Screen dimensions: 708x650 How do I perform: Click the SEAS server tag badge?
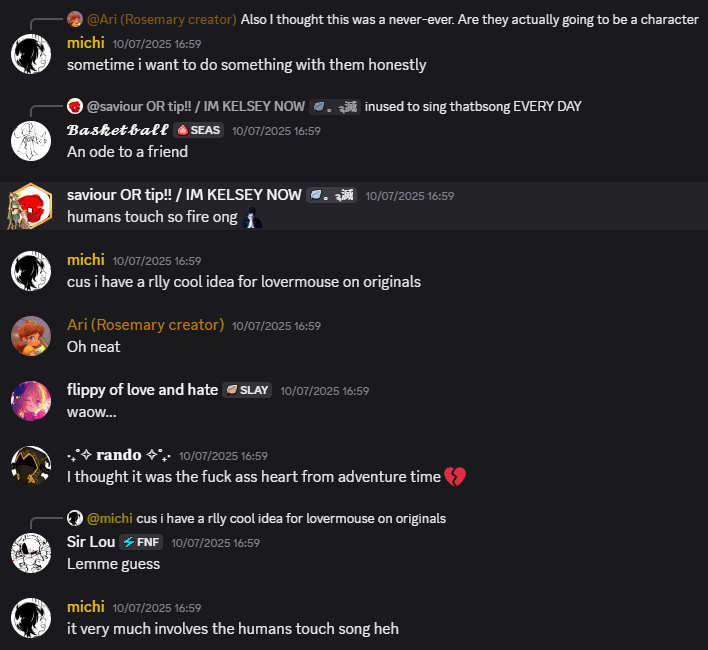pos(198,130)
